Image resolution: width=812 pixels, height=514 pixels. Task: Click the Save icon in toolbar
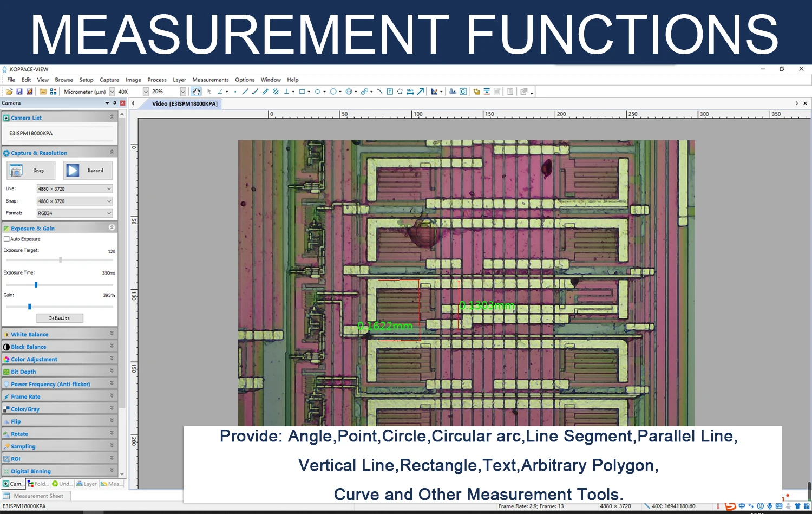point(19,92)
